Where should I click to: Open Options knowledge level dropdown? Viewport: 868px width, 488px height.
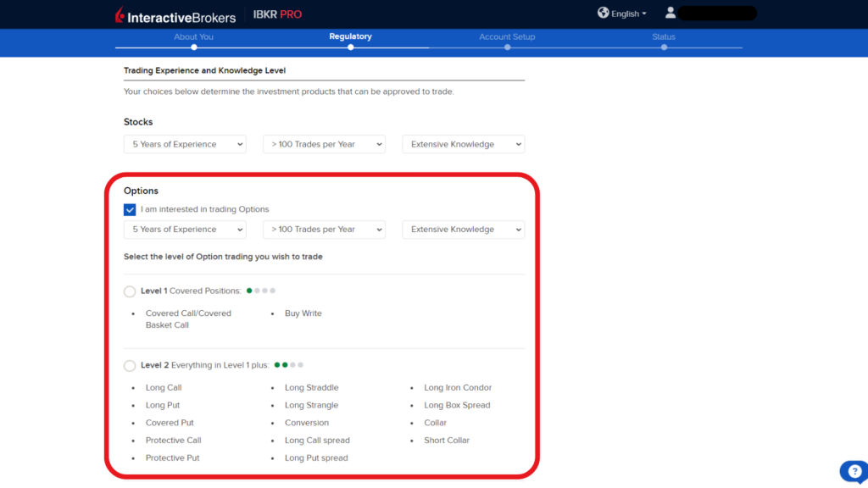(464, 230)
